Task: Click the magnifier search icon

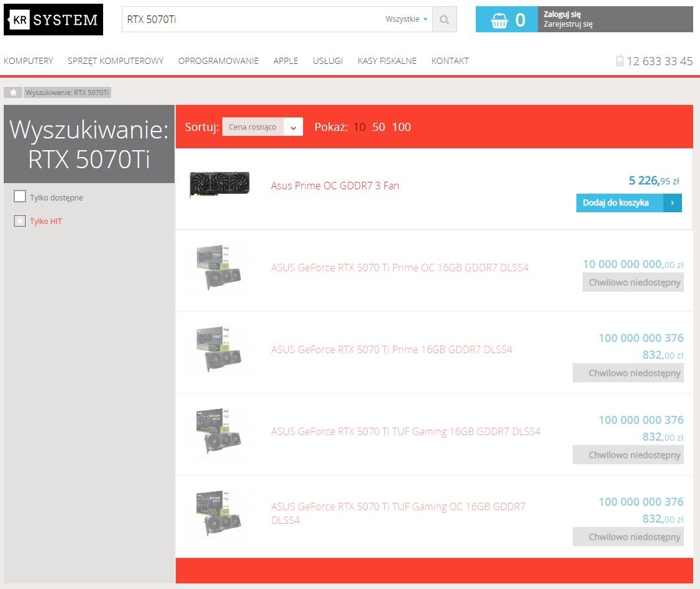Action: pos(444,19)
